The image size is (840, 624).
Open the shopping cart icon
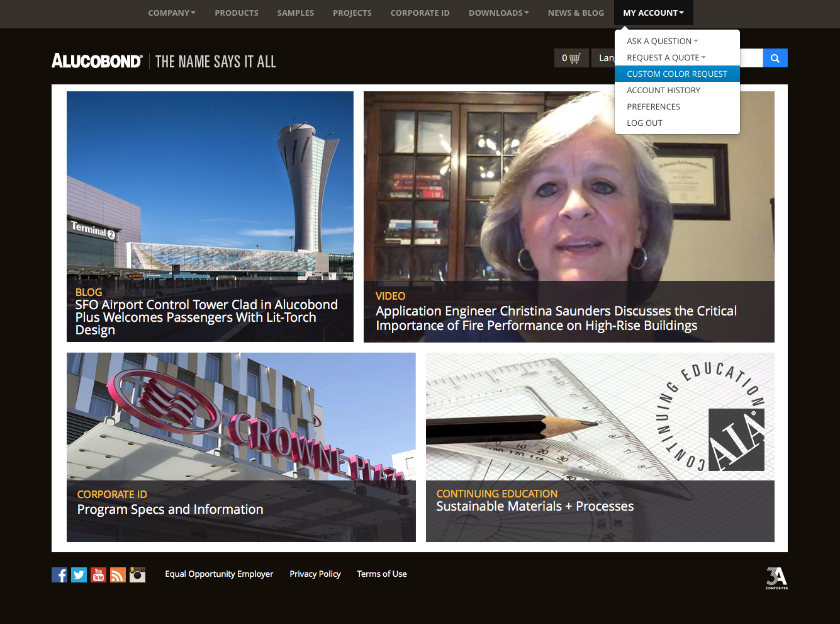click(571, 59)
